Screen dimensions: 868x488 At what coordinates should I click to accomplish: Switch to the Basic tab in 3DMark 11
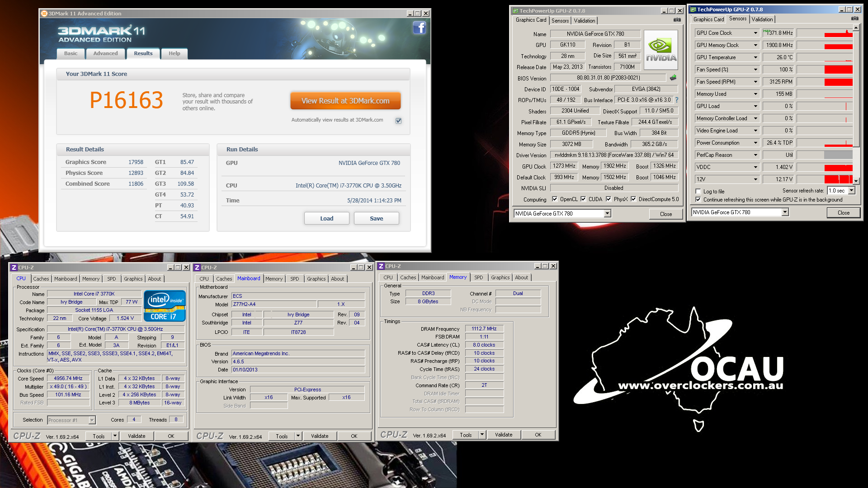71,54
